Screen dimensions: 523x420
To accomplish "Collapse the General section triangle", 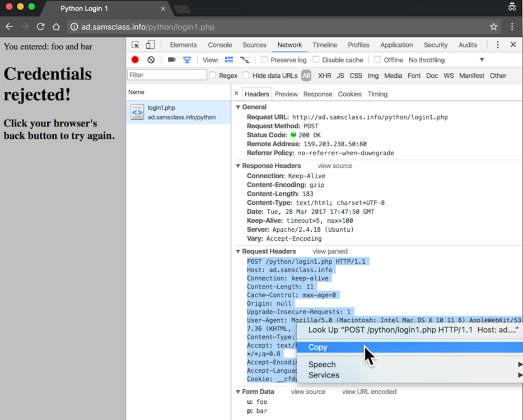I will tap(239, 107).
